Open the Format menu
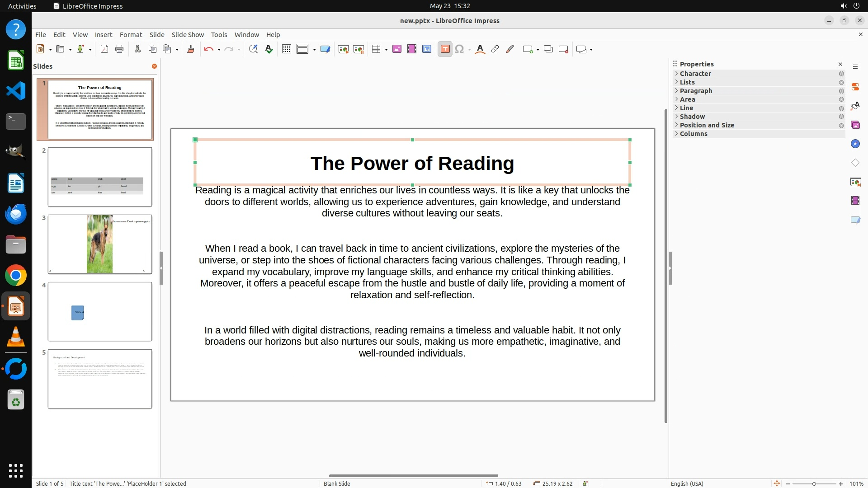The image size is (868, 488). pyautogui.click(x=131, y=35)
